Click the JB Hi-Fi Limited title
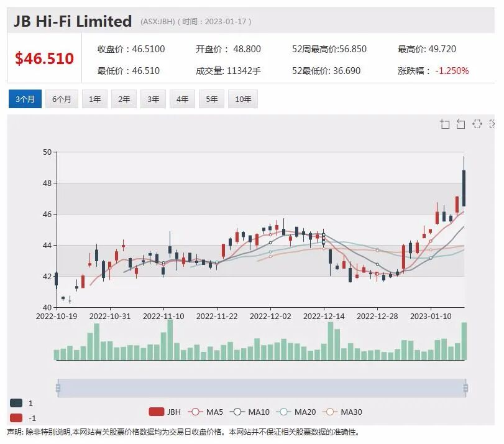 [x=73, y=21]
